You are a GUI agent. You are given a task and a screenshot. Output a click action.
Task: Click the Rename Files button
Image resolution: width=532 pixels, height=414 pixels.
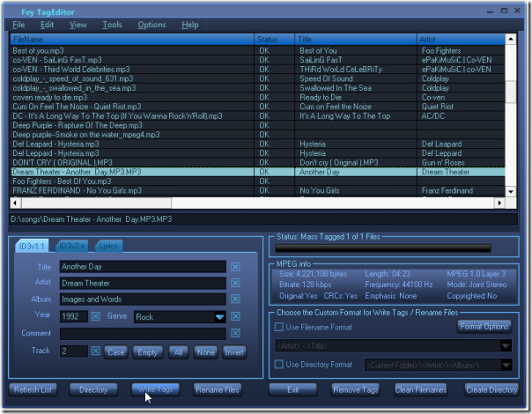pyautogui.click(x=218, y=389)
